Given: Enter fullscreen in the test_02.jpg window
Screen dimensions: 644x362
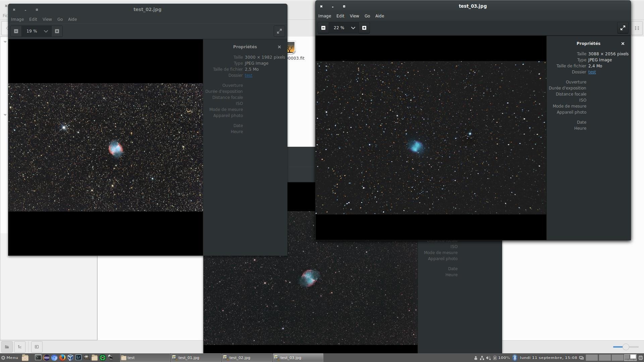Looking at the screenshot, I should coord(279,31).
